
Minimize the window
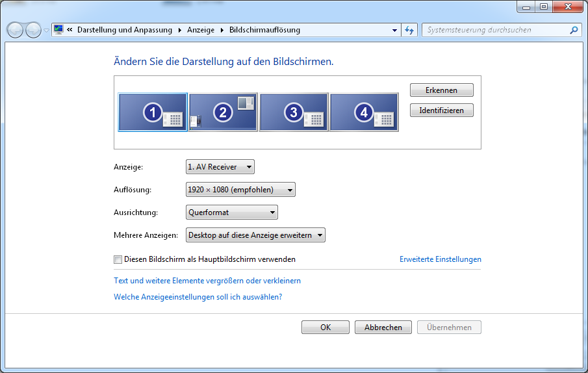[x=526, y=6]
